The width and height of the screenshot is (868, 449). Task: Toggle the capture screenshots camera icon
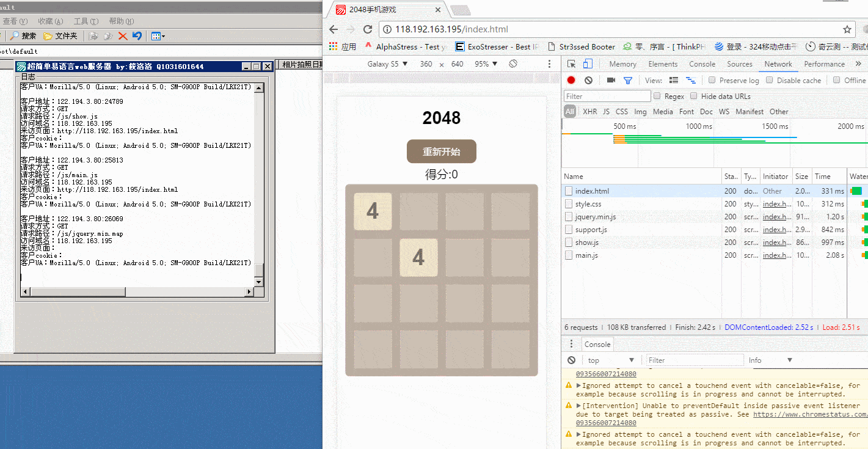click(x=610, y=80)
